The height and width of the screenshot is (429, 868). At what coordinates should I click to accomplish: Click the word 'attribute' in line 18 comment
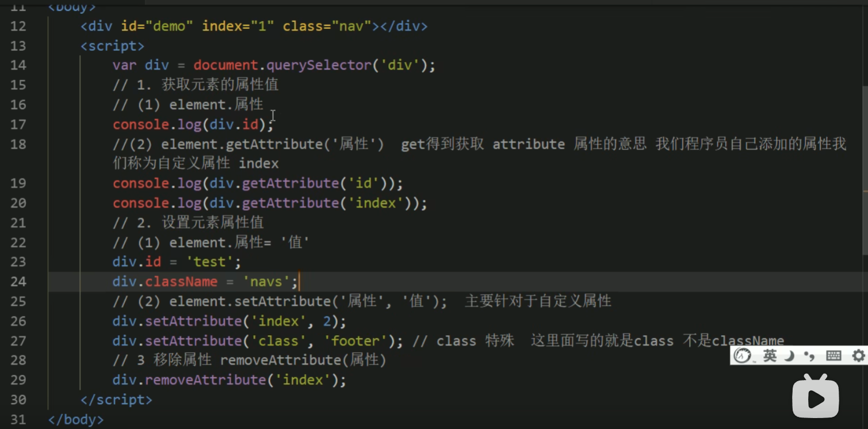click(529, 144)
